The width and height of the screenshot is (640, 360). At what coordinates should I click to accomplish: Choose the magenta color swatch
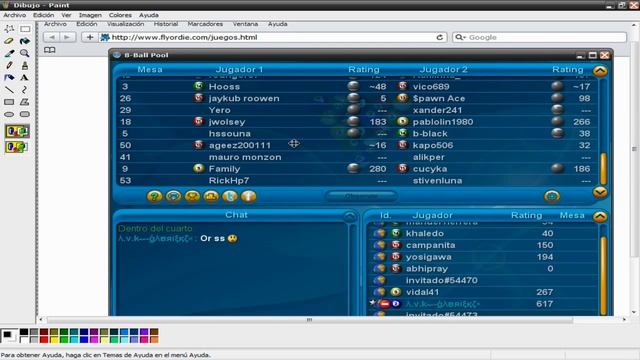point(94,339)
